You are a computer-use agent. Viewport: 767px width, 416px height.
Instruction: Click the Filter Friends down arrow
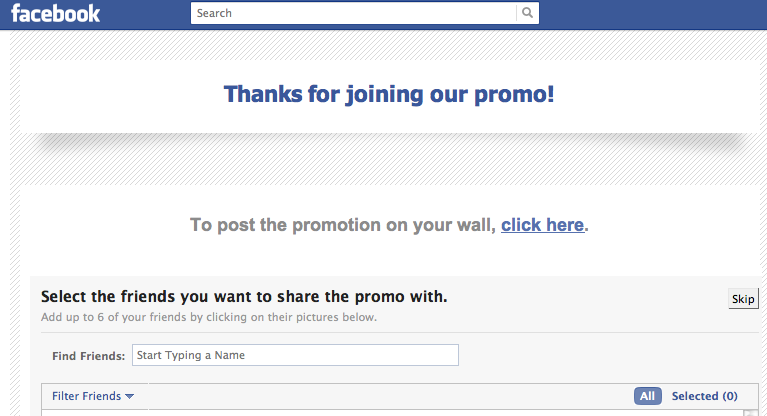point(130,397)
